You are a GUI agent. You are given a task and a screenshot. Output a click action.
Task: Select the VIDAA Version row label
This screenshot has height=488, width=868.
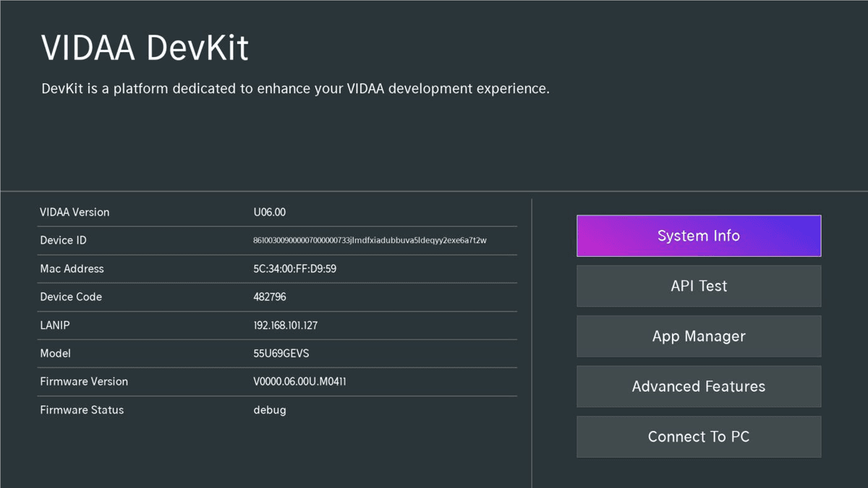[75, 213]
